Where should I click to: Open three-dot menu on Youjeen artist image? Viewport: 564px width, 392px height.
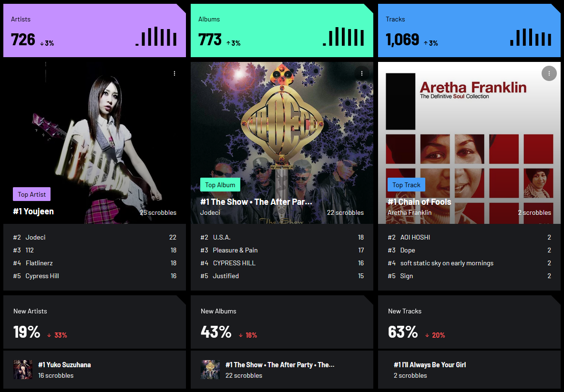tap(174, 73)
